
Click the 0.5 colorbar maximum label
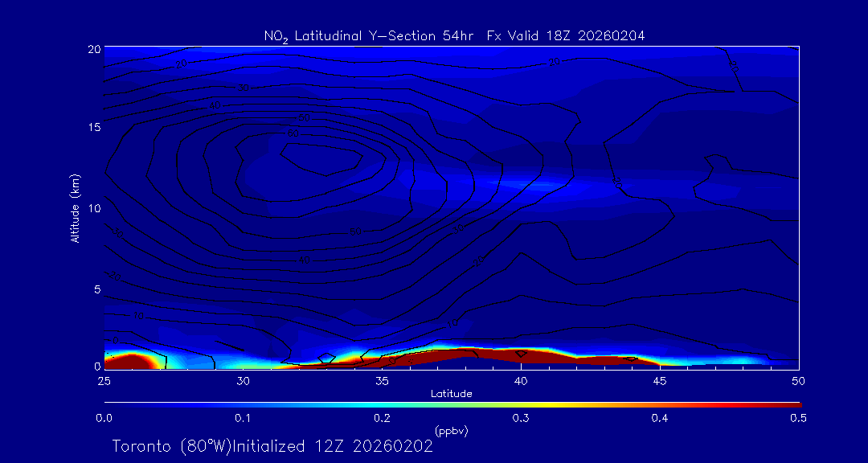(x=799, y=418)
